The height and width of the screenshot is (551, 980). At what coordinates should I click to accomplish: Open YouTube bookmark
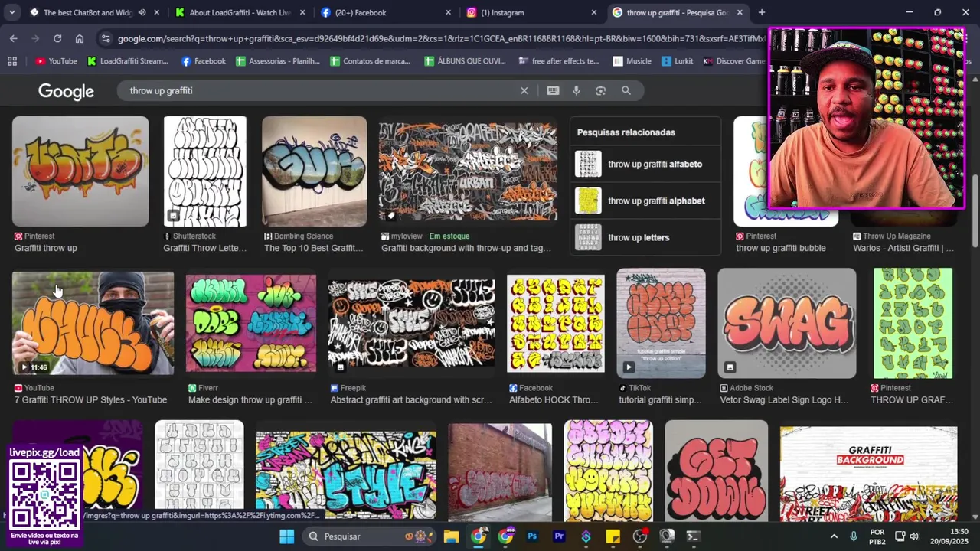[56, 61]
